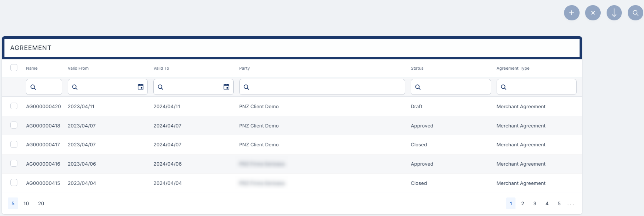
Task: Go to page 5
Action: (x=559, y=203)
